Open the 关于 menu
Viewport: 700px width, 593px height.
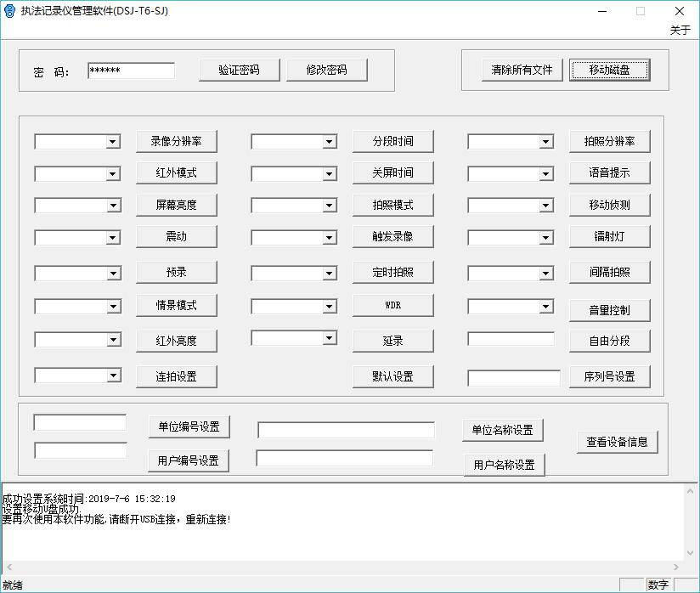click(680, 30)
